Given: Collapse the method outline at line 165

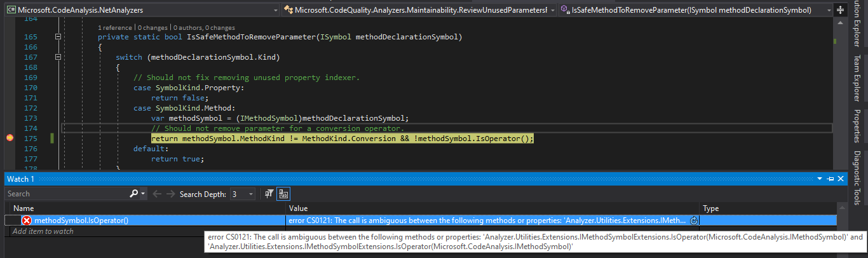Looking at the screenshot, I should pyautogui.click(x=58, y=37).
